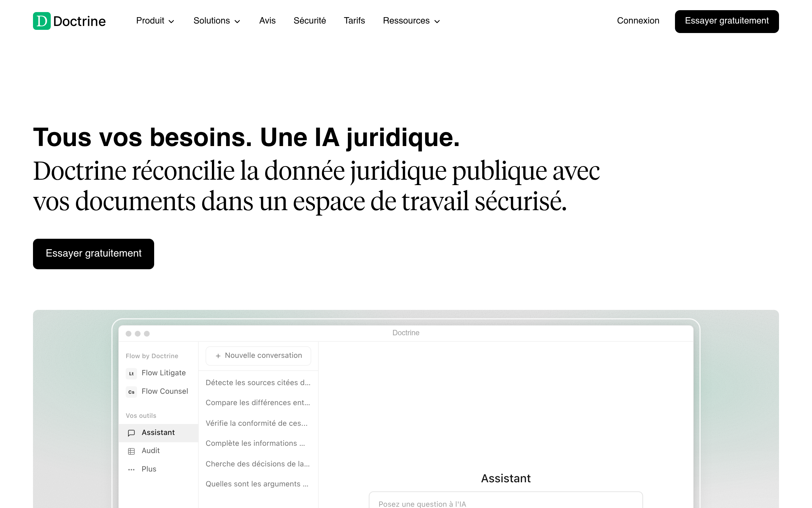
Task: Click the green Doctrine logo icon
Action: (x=42, y=21)
